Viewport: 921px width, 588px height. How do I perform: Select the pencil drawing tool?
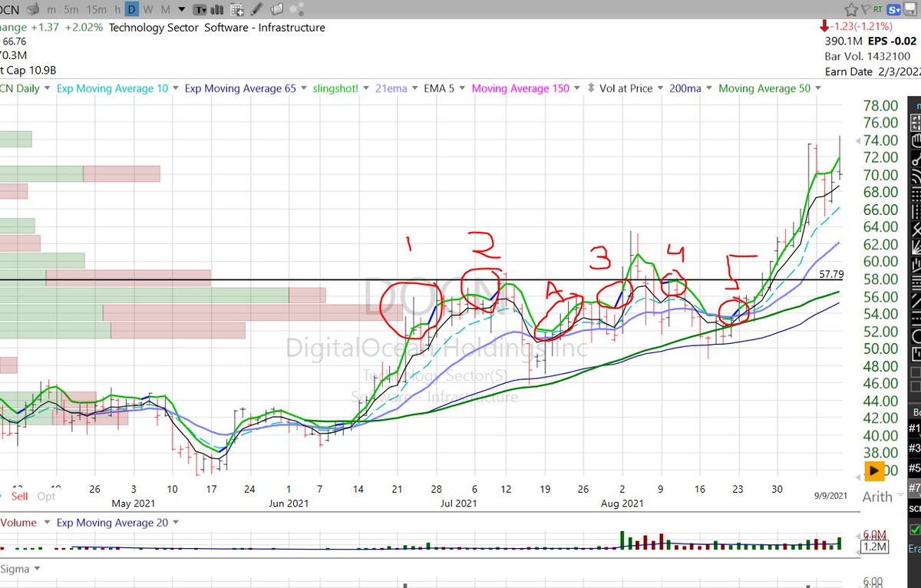tap(256, 10)
